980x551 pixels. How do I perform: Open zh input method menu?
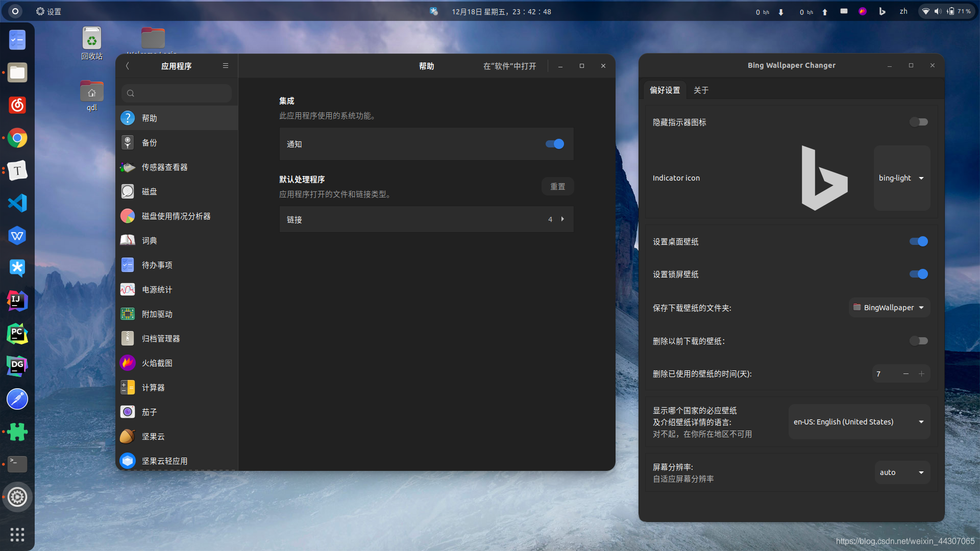click(x=903, y=11)
